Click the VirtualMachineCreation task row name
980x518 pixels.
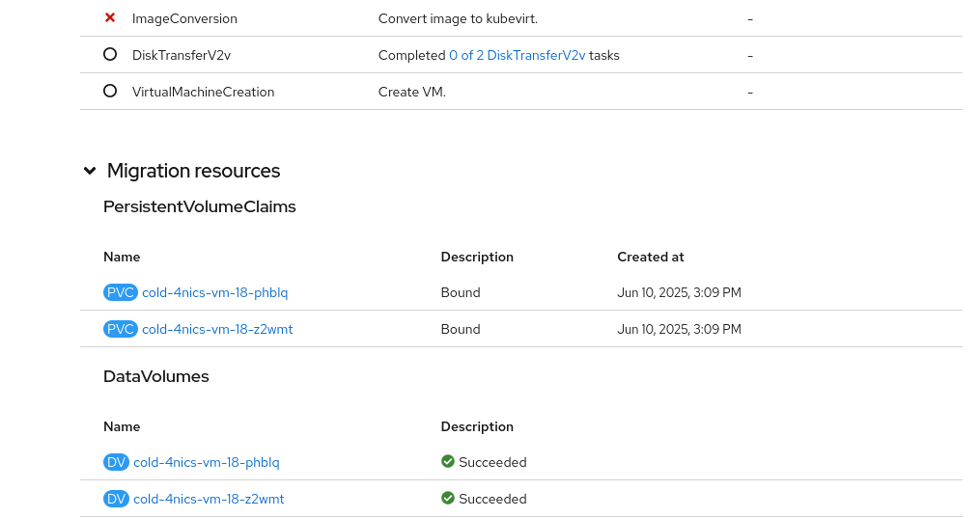tap(203, 92)
